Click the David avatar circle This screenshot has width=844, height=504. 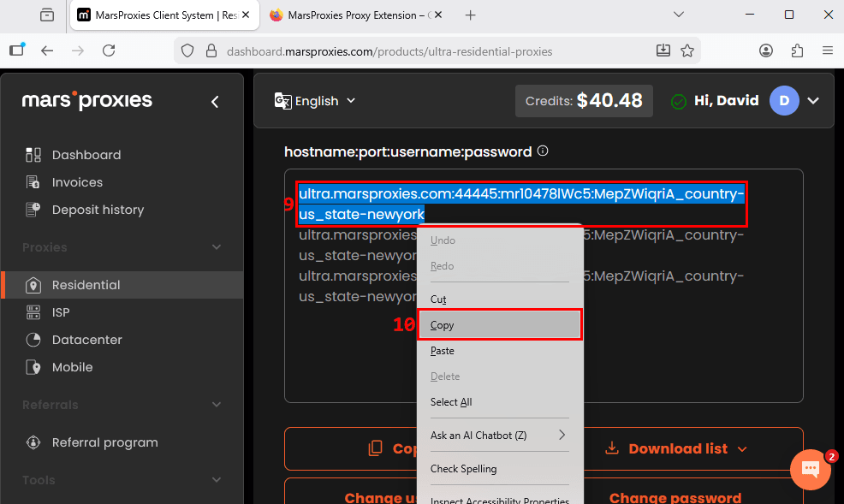coord(784,101)
